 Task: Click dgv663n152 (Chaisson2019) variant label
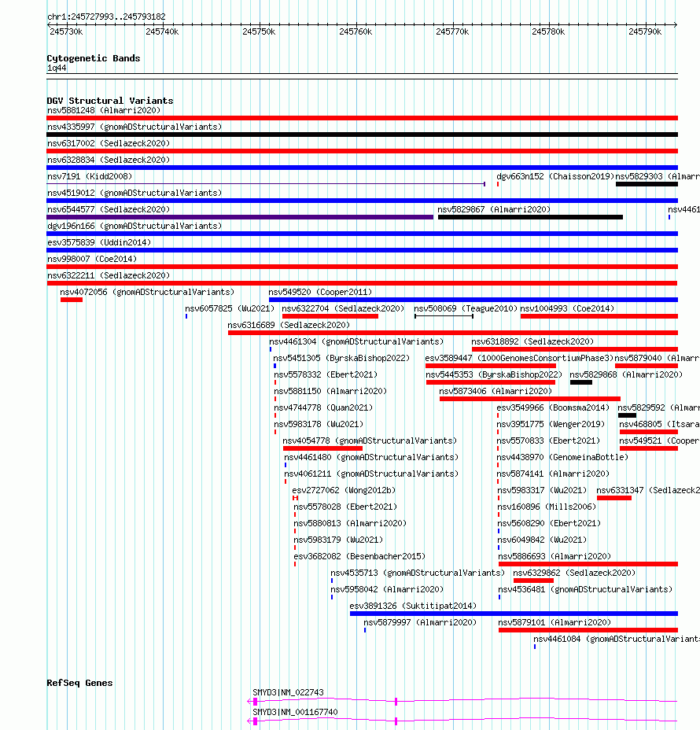point(555,176)
